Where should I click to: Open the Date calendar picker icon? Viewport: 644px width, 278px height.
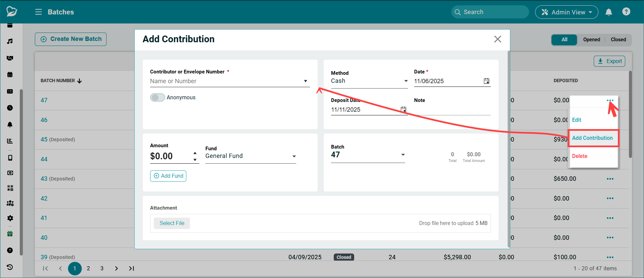[486, 81]
